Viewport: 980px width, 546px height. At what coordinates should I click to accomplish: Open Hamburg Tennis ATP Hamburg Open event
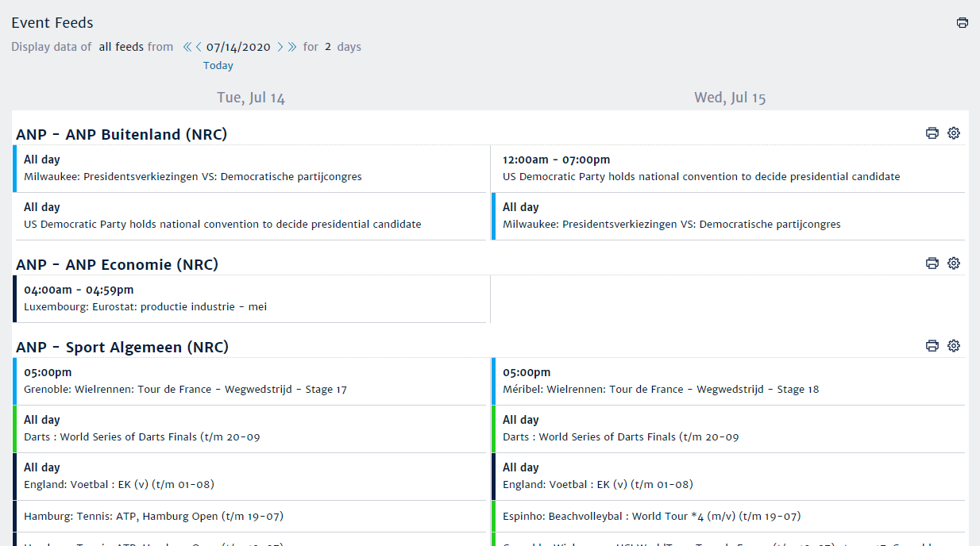pos(249,516)
